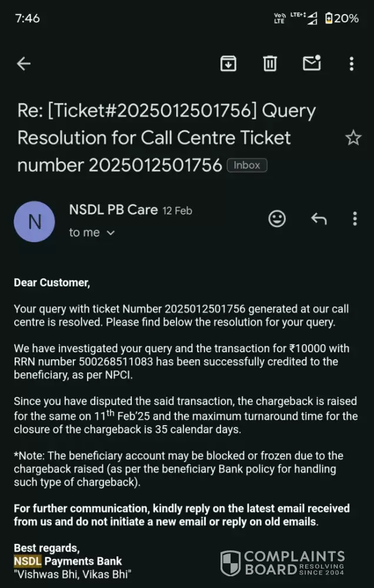Open the message options three-dot menu
This screenshot has height=588, width=374.
[355, 219]
